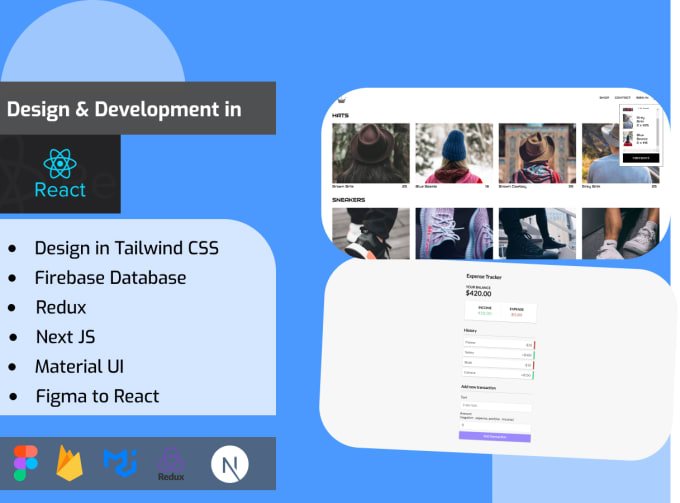Click the 'Material UI' bullet text
680x503 pixels.
79,367
